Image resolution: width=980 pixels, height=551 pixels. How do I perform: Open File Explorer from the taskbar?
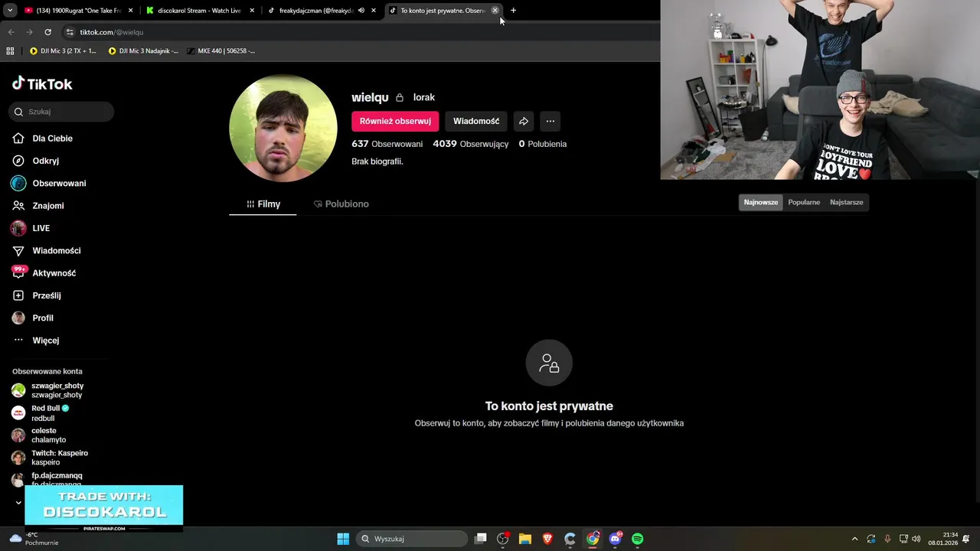point(525,539)
